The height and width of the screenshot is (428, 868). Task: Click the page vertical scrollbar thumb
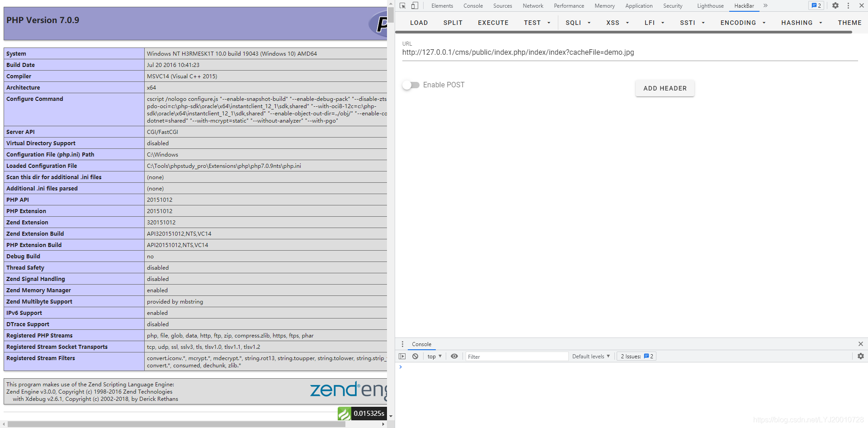[391, 15]
